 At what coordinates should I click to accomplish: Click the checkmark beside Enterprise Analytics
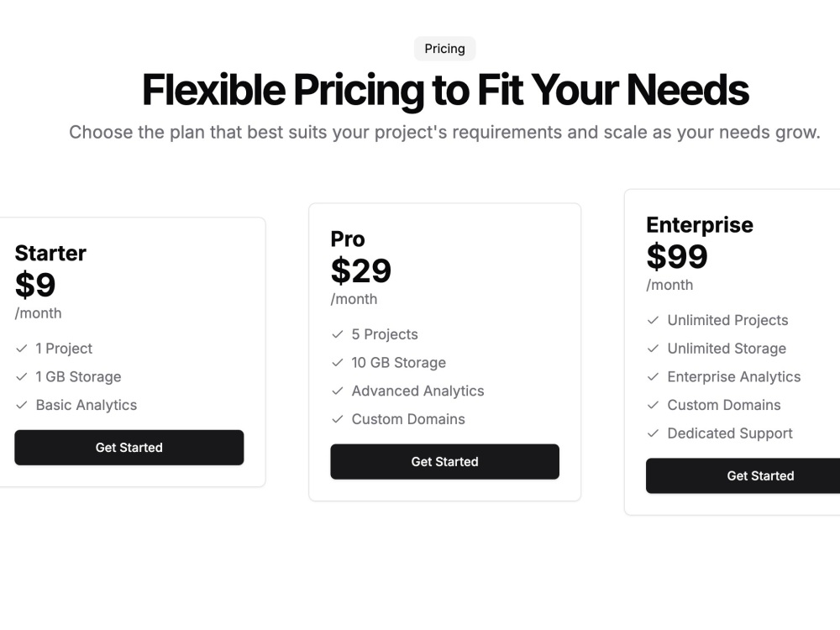tap(653, 377)
